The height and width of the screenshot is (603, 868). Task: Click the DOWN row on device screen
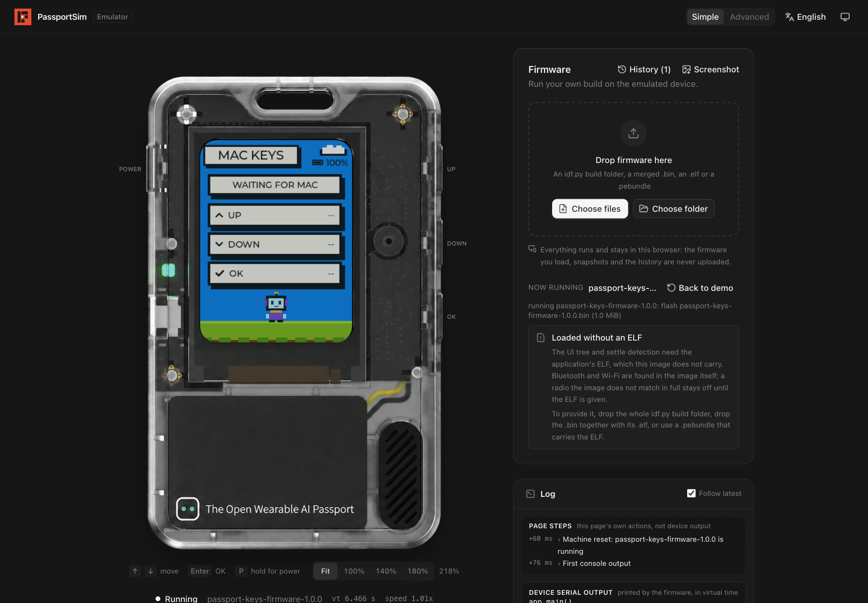275,245
